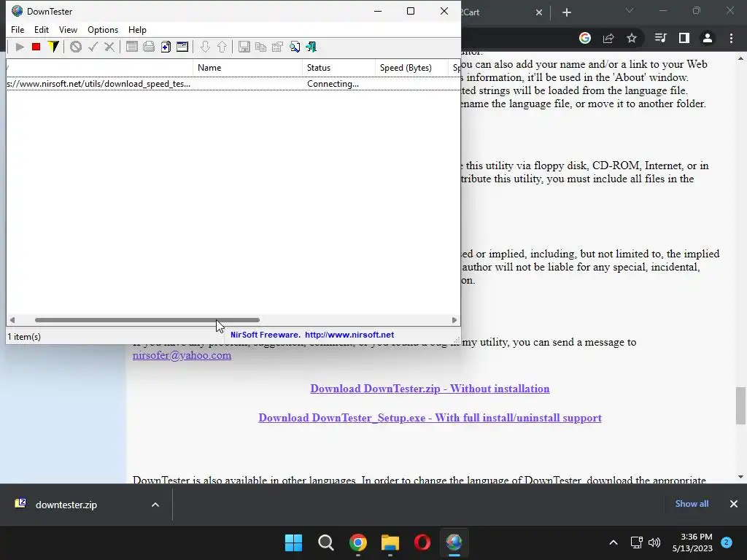
Task: Close the Chrome downloads bar
Action: (734, 504)
